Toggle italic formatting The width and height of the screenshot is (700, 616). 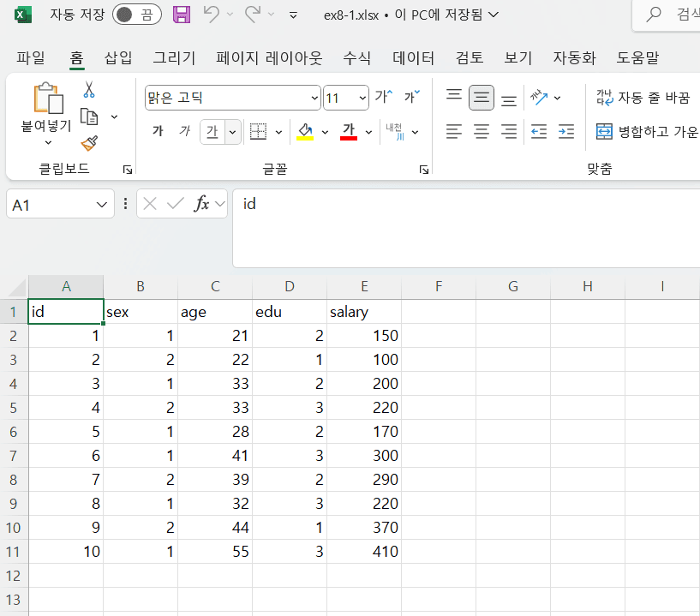point(184,132)
